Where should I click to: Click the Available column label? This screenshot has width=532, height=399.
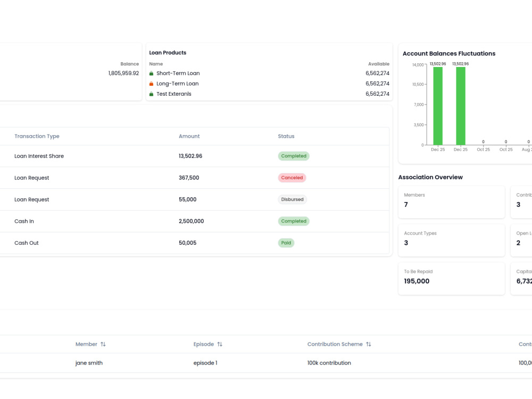379,64
